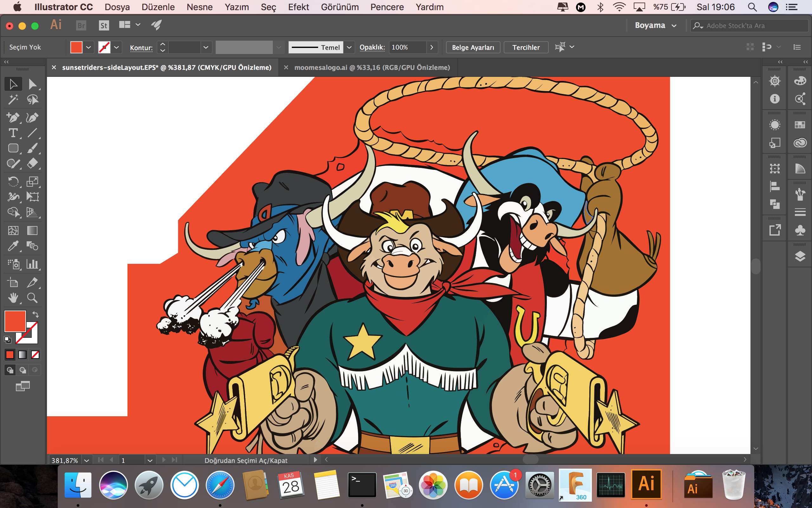Activate the Zoom tool

[33, 298]
